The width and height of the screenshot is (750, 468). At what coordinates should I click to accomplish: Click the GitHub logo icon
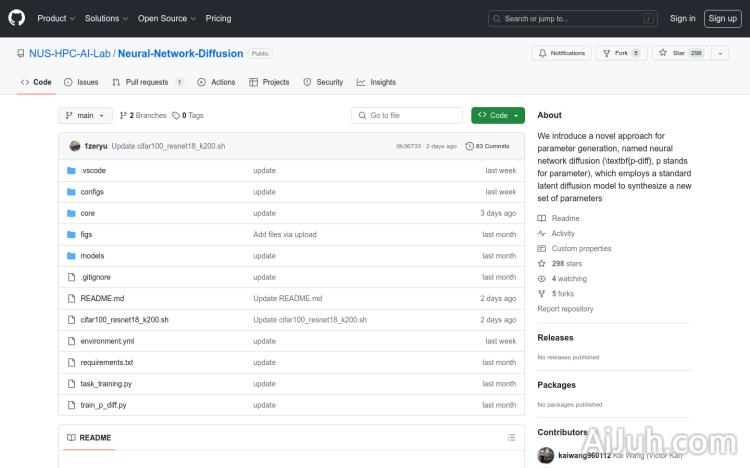pos(18,18)
